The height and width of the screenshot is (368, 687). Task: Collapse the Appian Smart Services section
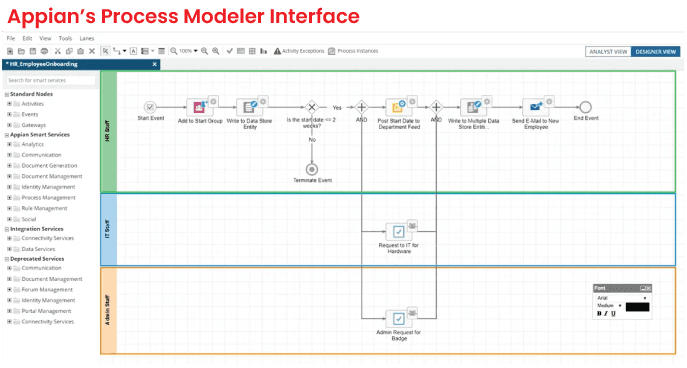(x=7, y=135)
